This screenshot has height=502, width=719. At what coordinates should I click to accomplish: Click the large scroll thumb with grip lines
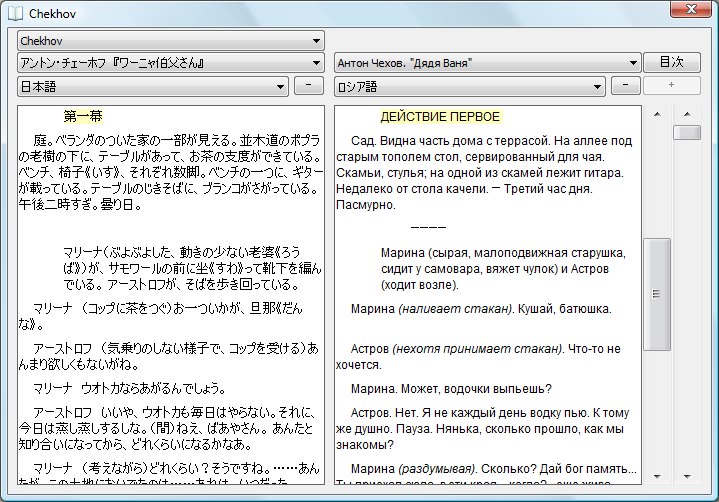click(657, 294)
